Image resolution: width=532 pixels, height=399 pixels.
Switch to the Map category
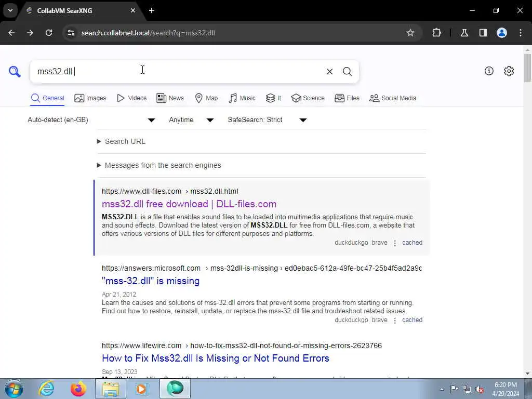click(x=206, y=98)
